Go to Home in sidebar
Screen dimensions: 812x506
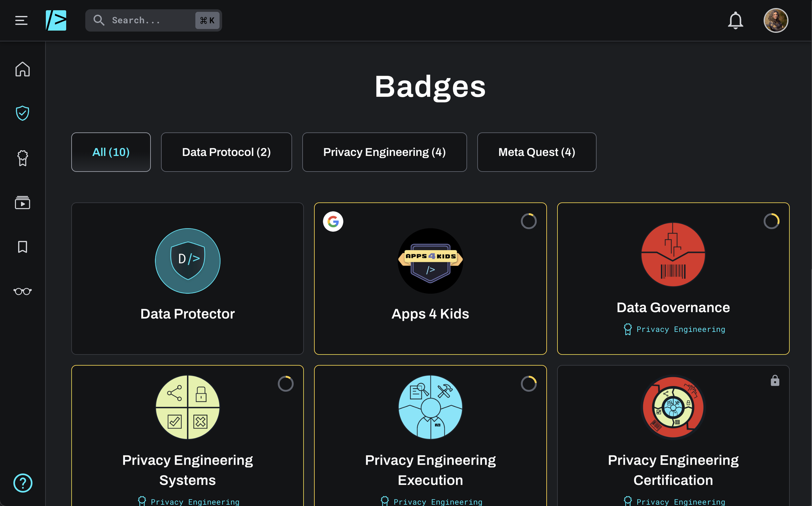pyautogui.click(x=22, y=69)
